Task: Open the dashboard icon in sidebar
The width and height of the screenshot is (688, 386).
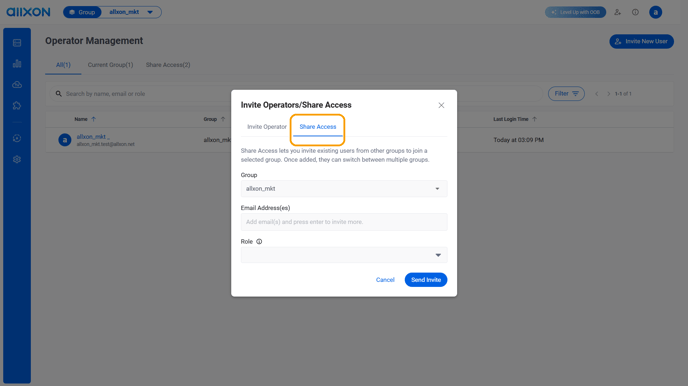Action: [x=17, y=43]
